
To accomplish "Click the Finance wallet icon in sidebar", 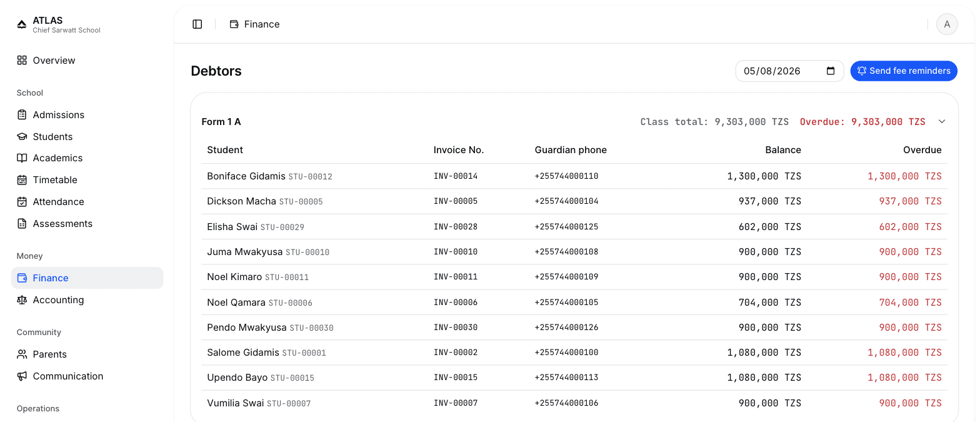I will [22, 278].
